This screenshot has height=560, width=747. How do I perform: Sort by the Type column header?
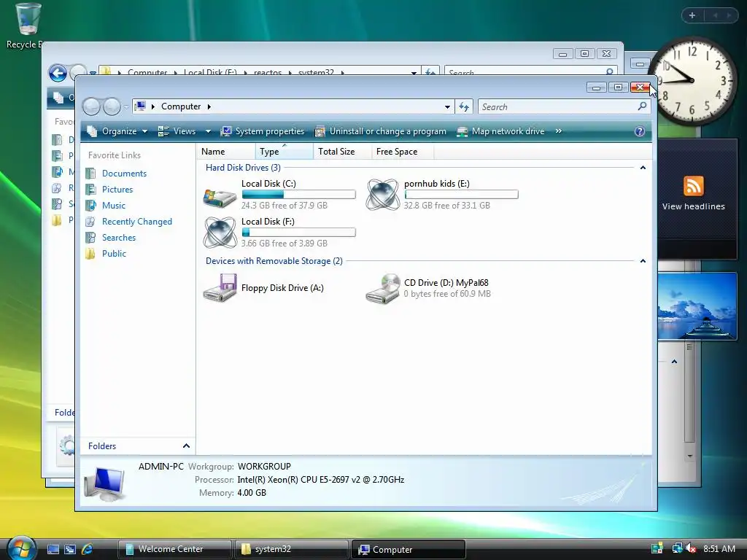(285, 152)
